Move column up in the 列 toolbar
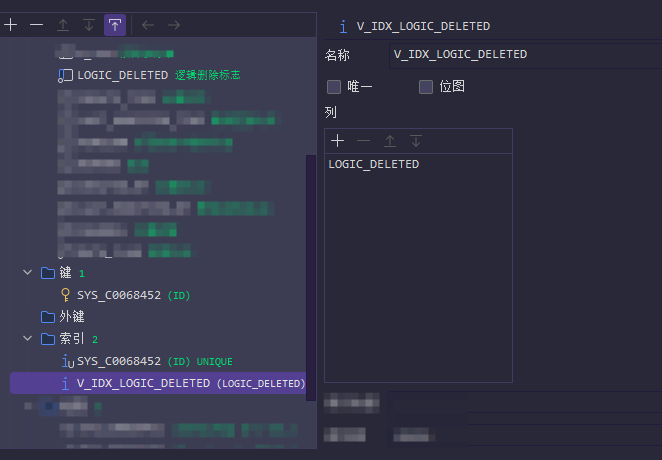662x460 pixels. click(390, 141)
